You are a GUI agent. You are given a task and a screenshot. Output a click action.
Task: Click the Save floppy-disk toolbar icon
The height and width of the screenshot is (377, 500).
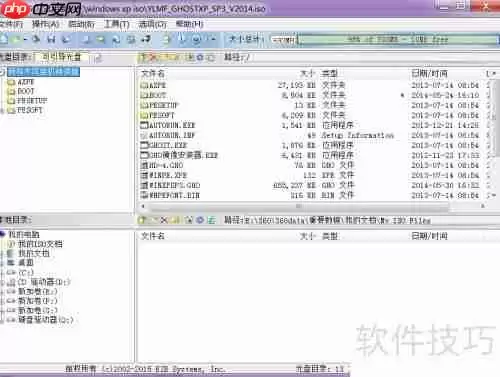click(x=51, y=39)
